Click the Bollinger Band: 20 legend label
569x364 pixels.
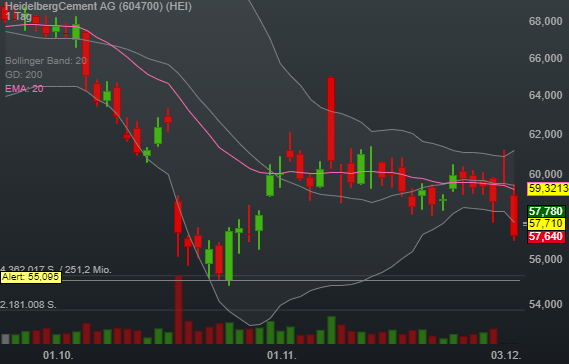pos(46,61)
